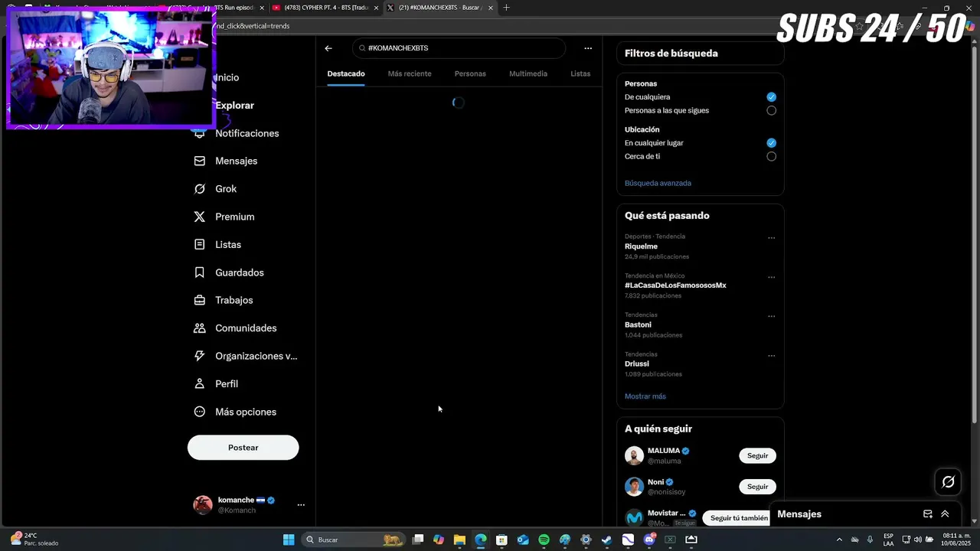Open Steam from the taskbar
This screenshot has height=551, width=980.
coord(606,540)
